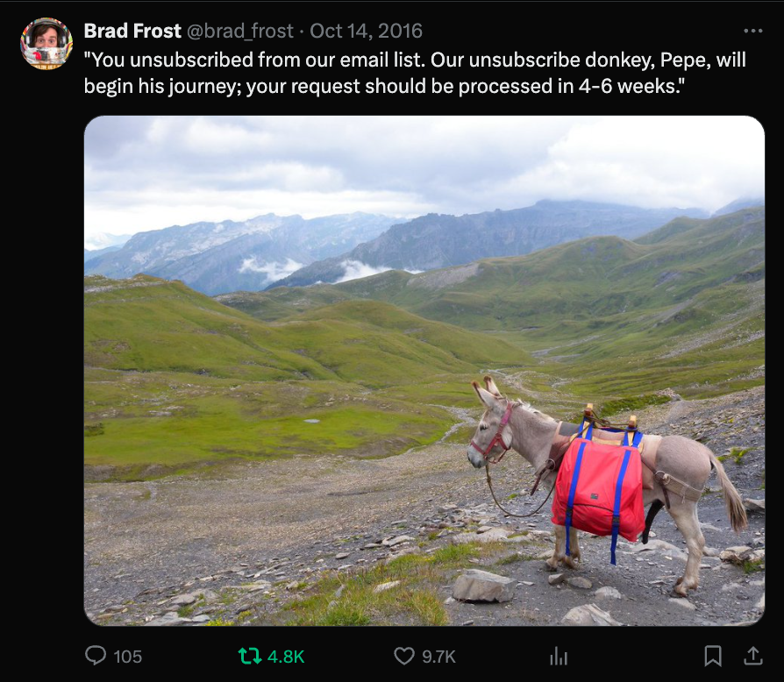Click the share upload arrow icon
The image size is (784, 682).
(x=752, y=656)
